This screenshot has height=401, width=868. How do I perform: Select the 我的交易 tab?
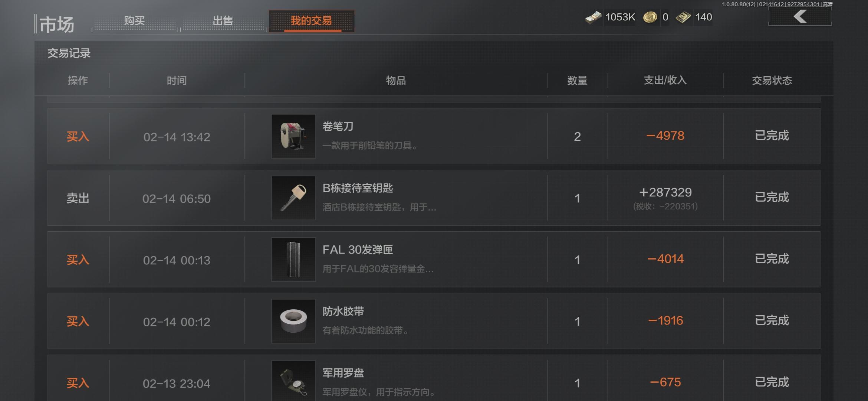[x=312, y=21]
